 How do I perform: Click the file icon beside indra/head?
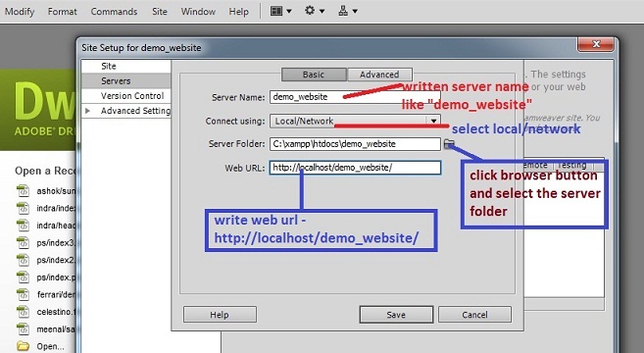coord(23,226)
